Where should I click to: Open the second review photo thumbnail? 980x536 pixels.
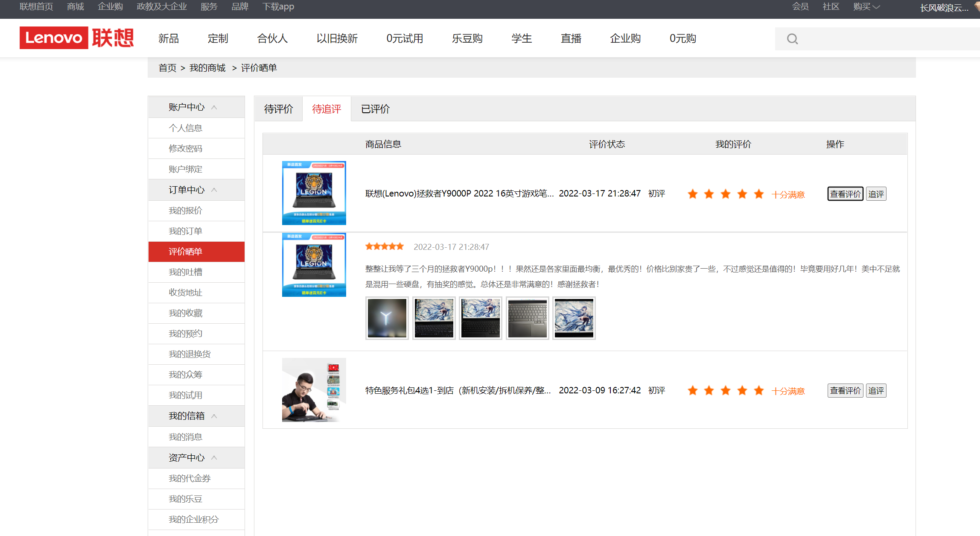[x=434, y=318]
